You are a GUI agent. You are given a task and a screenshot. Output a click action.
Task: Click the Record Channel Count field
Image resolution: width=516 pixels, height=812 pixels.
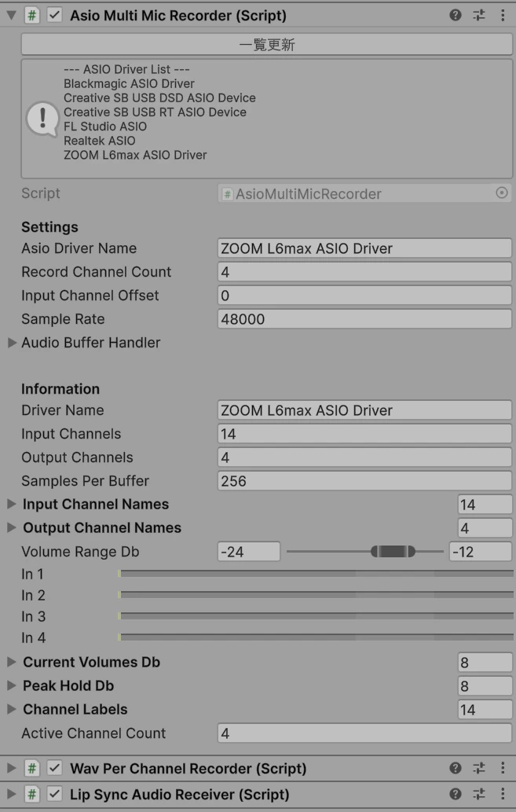point(365,272)
